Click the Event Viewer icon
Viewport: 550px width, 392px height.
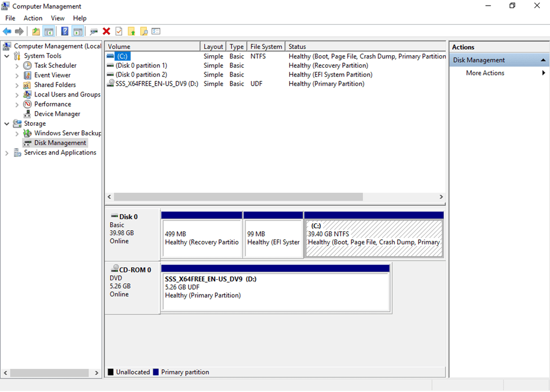[x=27, y=76]
